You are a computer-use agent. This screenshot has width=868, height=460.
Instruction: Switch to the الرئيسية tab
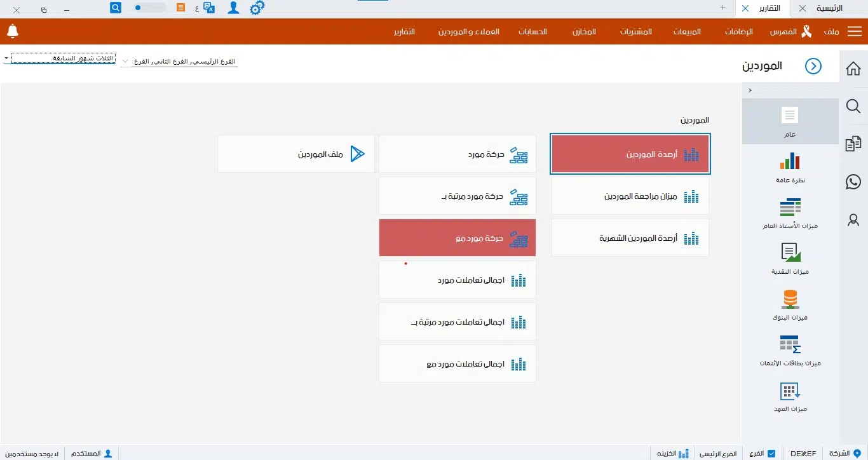(829, 8)
